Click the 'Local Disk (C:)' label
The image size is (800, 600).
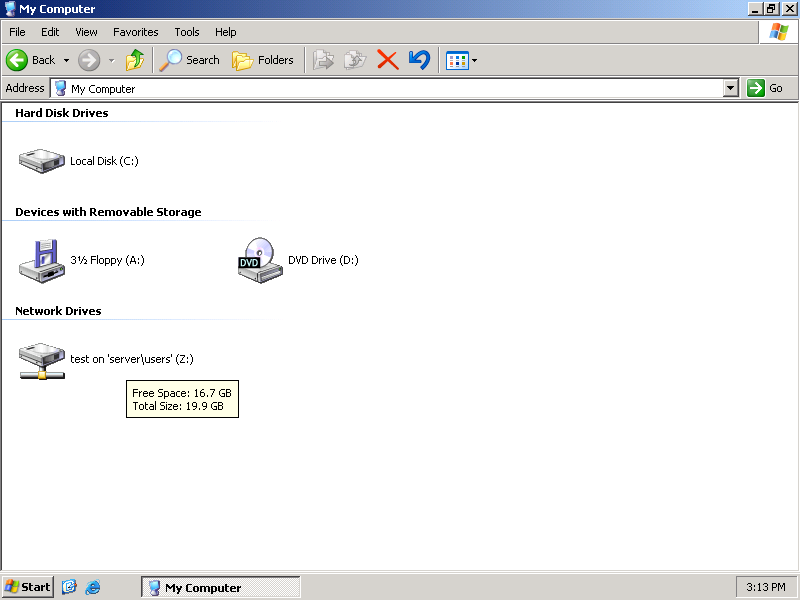pyautogui.click(x=104, y=161)
